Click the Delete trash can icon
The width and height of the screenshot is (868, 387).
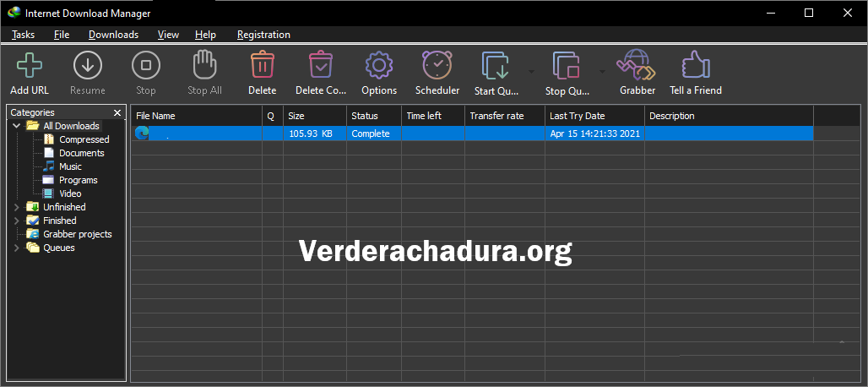click(x=262, y=65)
